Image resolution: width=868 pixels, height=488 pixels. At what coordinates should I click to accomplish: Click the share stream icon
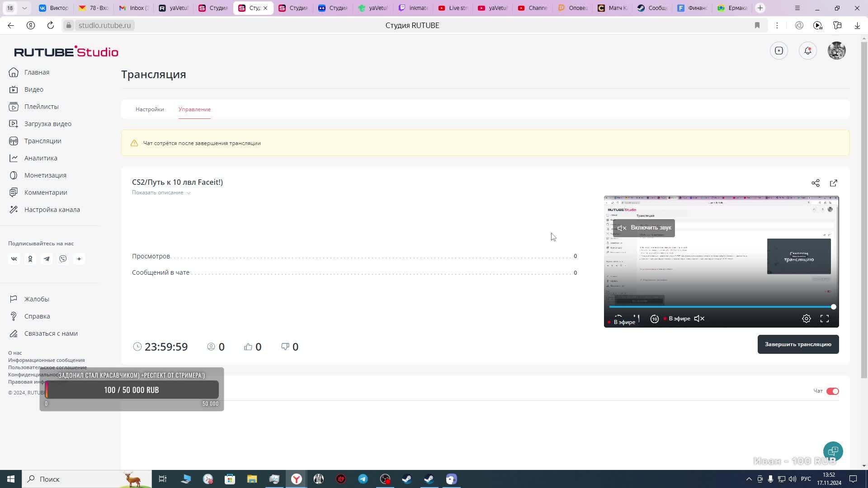(x=815, y=183)
